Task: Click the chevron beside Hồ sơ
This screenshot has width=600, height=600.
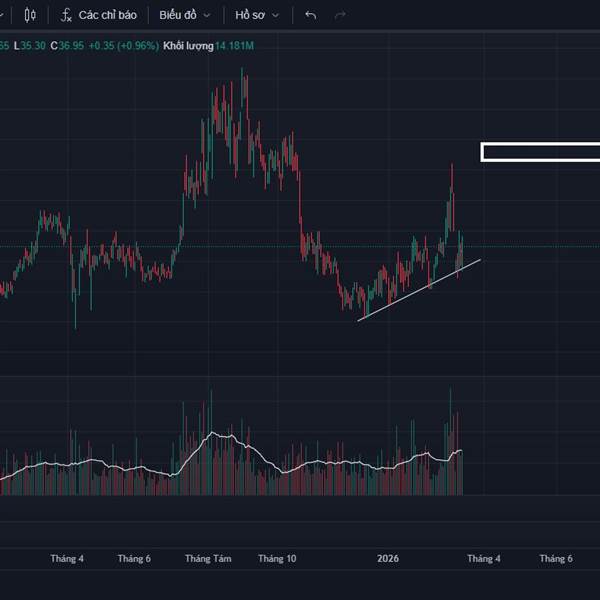Action: tap(275, 16)
